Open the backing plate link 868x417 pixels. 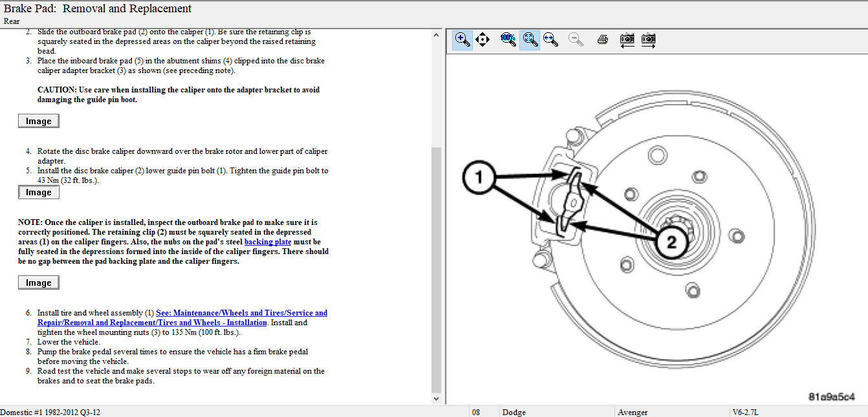pyautogui.click(x=268, y=242)
